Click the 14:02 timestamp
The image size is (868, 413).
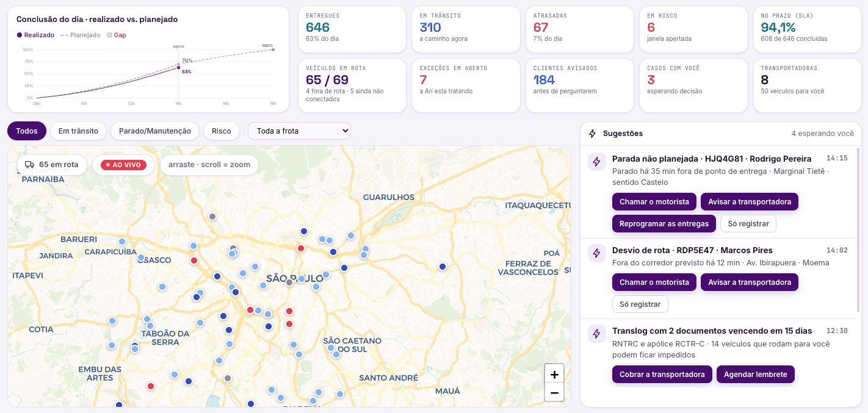pyautogui.click(x=837, y=250)
